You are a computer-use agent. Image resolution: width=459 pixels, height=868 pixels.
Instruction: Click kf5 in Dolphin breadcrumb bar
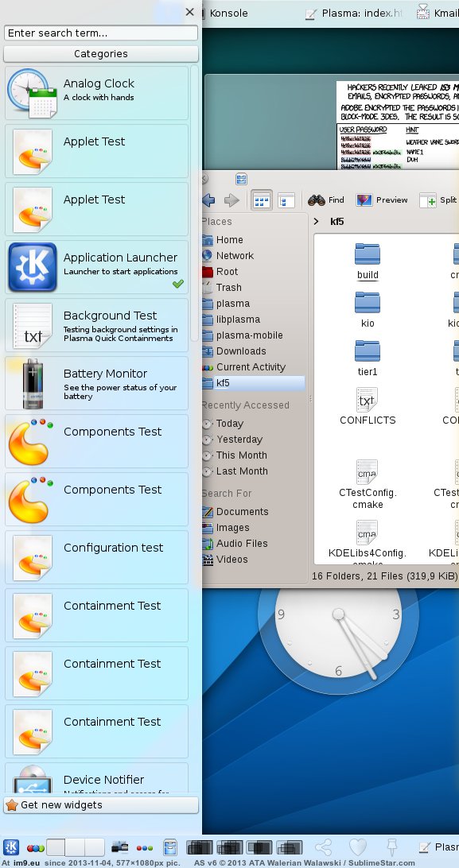pos(337,222)
